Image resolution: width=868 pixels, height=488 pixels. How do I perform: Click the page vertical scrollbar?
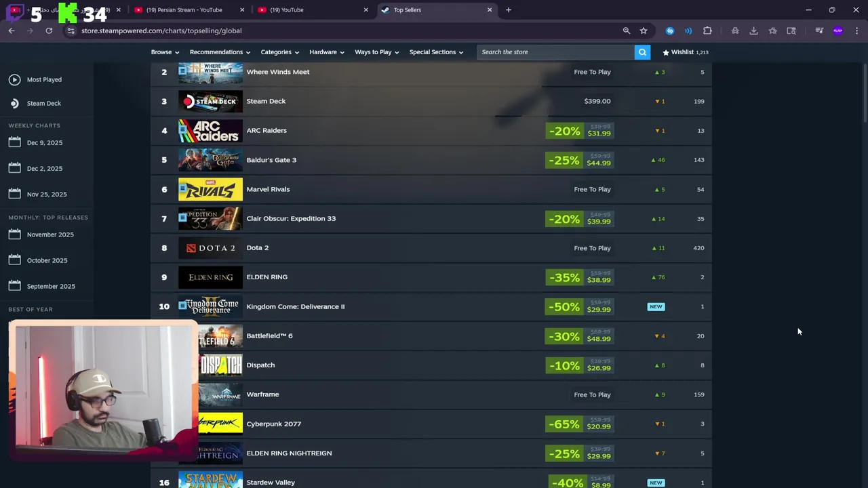864,94
